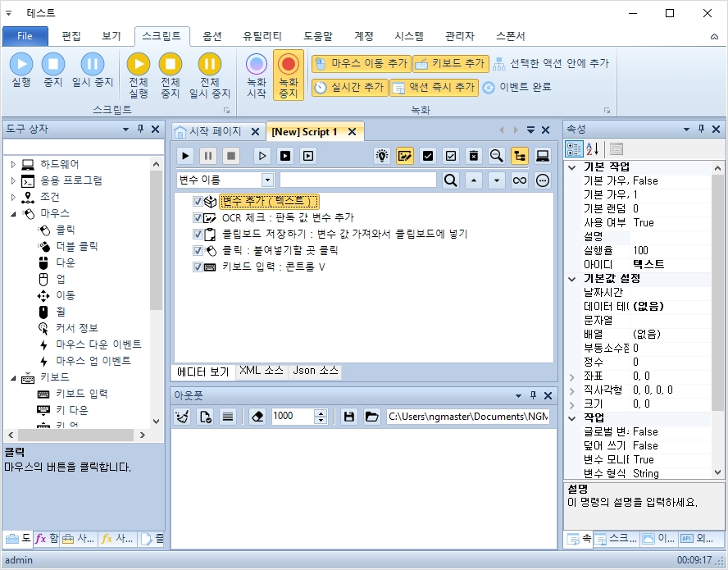
Task: Click the delete-all trash icon in editor toolbar
Action: click(x=474, y=156)
